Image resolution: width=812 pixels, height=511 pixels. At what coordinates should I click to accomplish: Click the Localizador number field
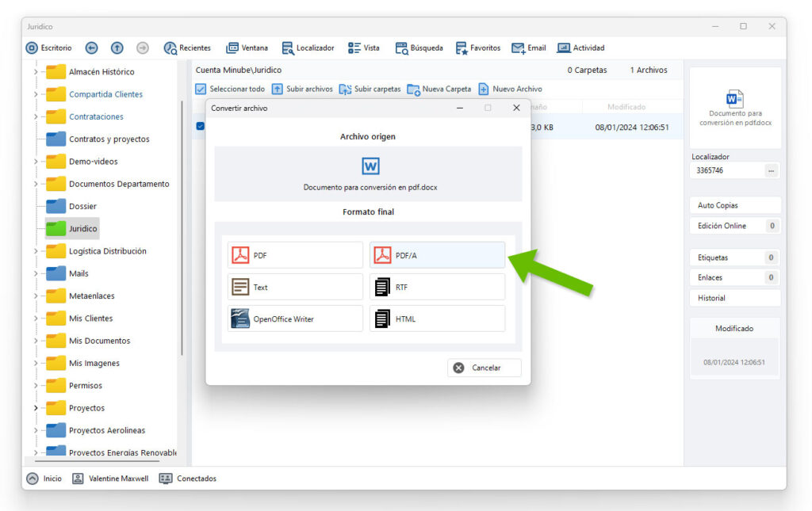coord(728,170)
